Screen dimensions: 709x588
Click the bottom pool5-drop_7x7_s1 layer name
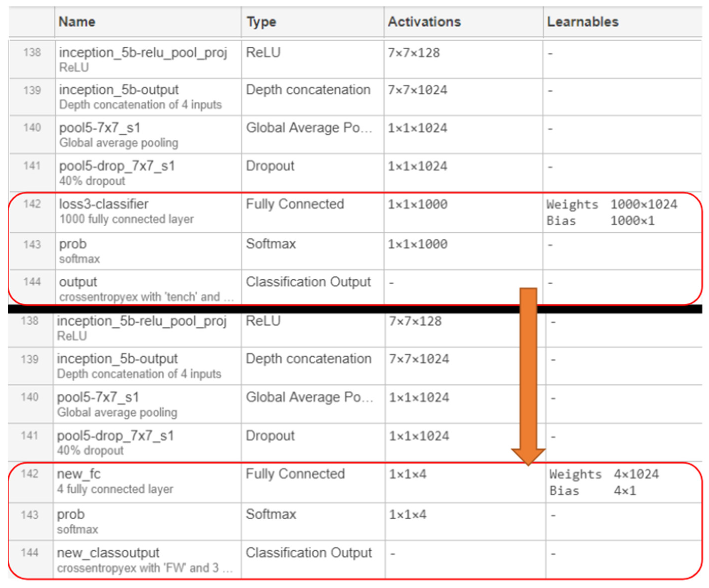point(116,436)
